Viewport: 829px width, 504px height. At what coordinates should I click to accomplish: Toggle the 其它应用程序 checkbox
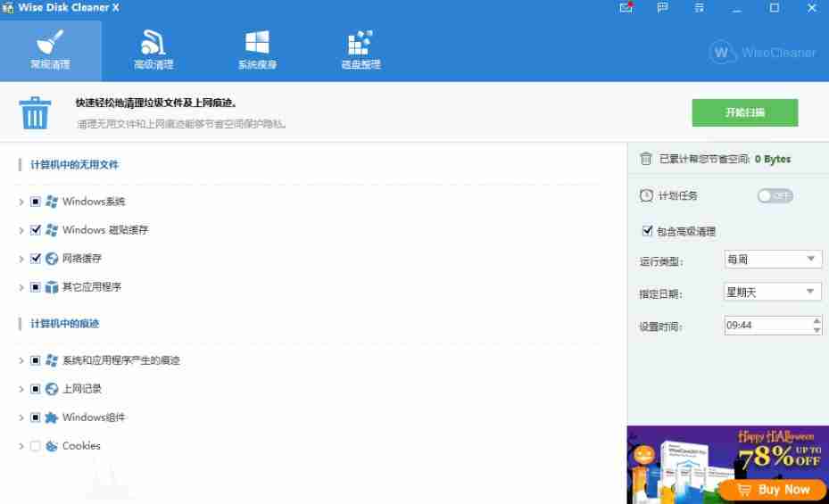click(36, 287)
